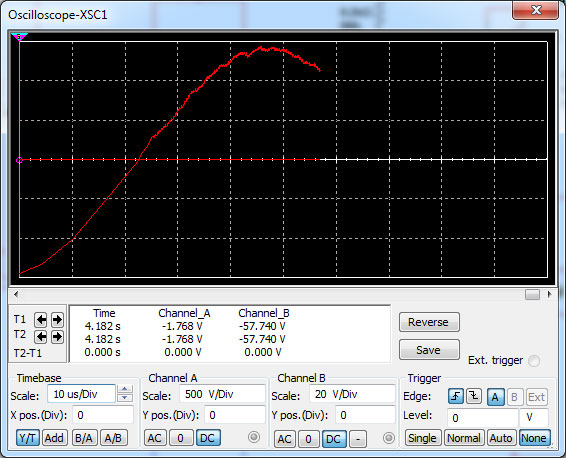Select Add display mode
Image resolution: width=566 pixels, height=458 pixels.
coord(55,438)
